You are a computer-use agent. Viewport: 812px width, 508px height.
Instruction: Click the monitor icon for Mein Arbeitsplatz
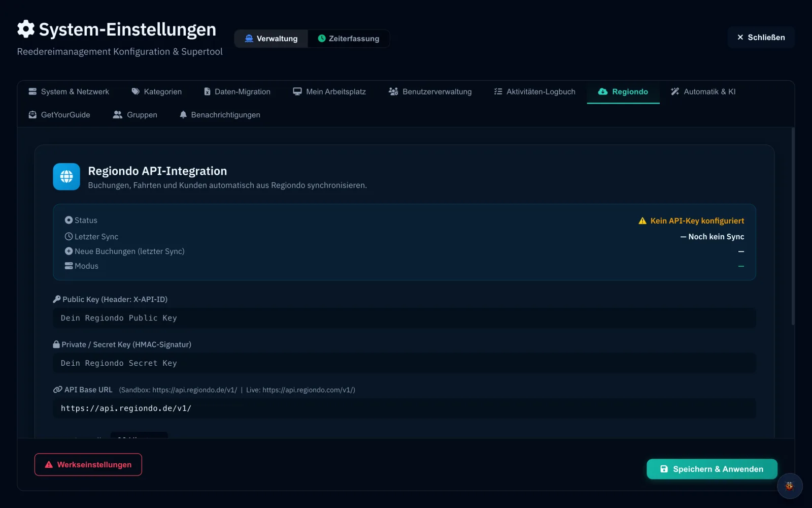(297, 91)
